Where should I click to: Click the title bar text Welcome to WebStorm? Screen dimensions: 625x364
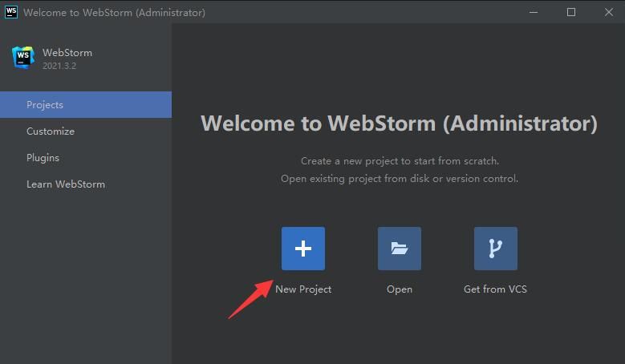pyautogui.click(x=115, y=12)
